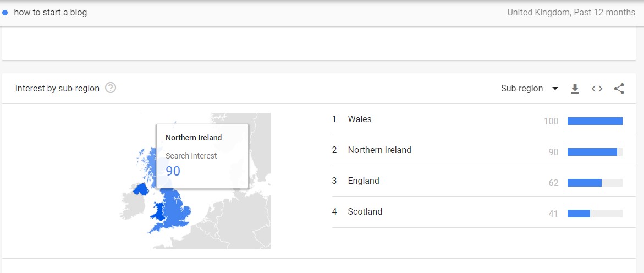Select Wales in the ranking list
This screenshot has height=273, width=644.
pyautogui.click(x=360, y=119)
